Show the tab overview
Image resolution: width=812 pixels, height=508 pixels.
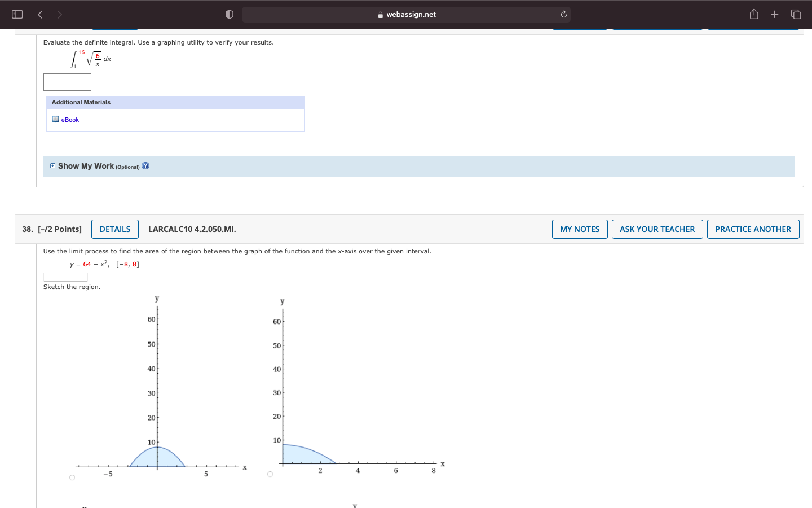795,14
